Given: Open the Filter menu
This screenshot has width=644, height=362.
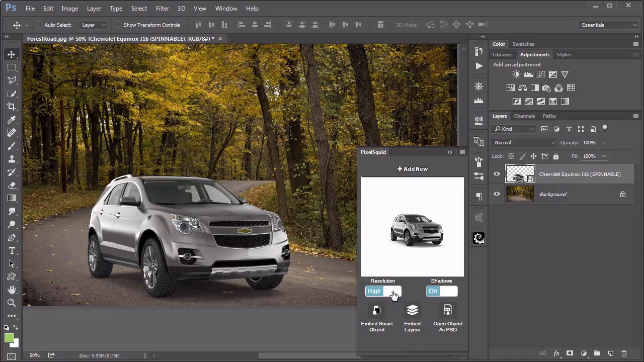Looking at the screenshot, I should (x=162, y=9).
